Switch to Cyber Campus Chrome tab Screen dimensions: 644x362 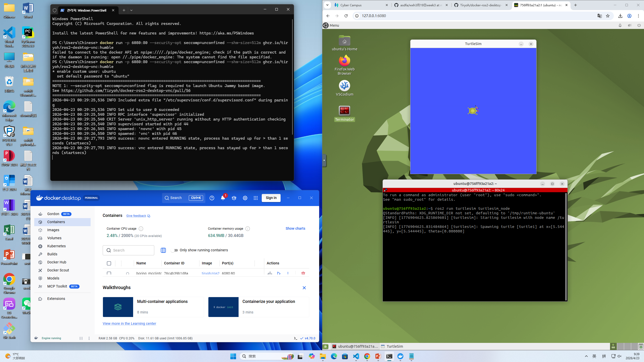click(361, 5)
